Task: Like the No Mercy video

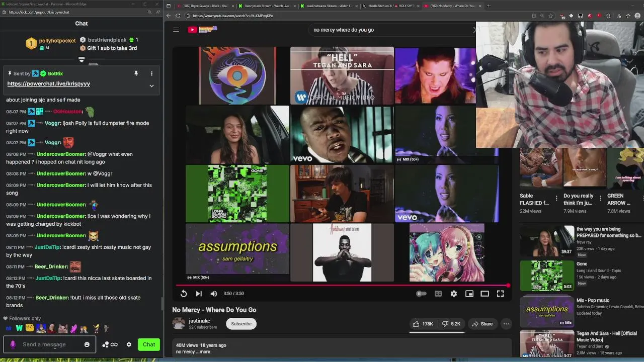Action: click(x=423, y=324)
